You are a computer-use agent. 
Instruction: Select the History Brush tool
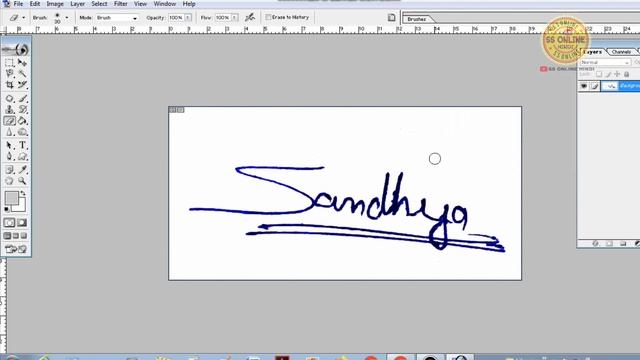(22, 109)
